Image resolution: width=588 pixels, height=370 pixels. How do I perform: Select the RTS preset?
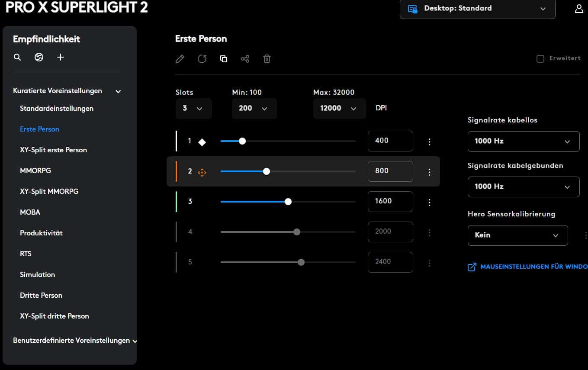pos(26,254)
